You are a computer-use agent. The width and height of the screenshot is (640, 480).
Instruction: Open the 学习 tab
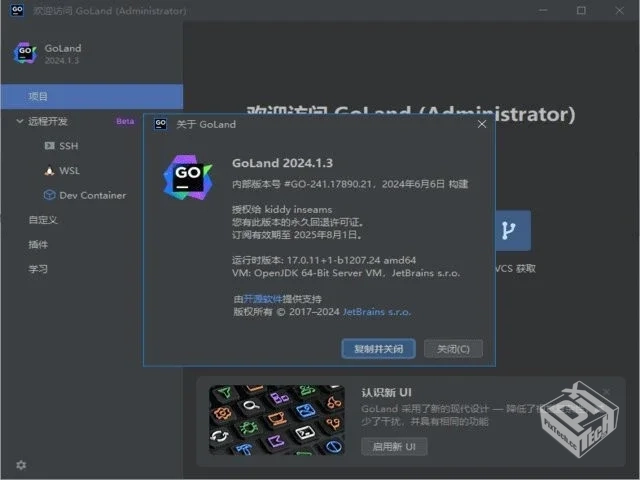(x=38, y=269)
